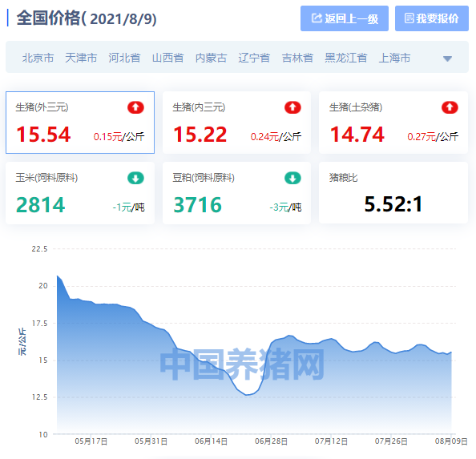Open 黑龙江省 prices
Screen dimensions: 476x459
pos(346,58)
